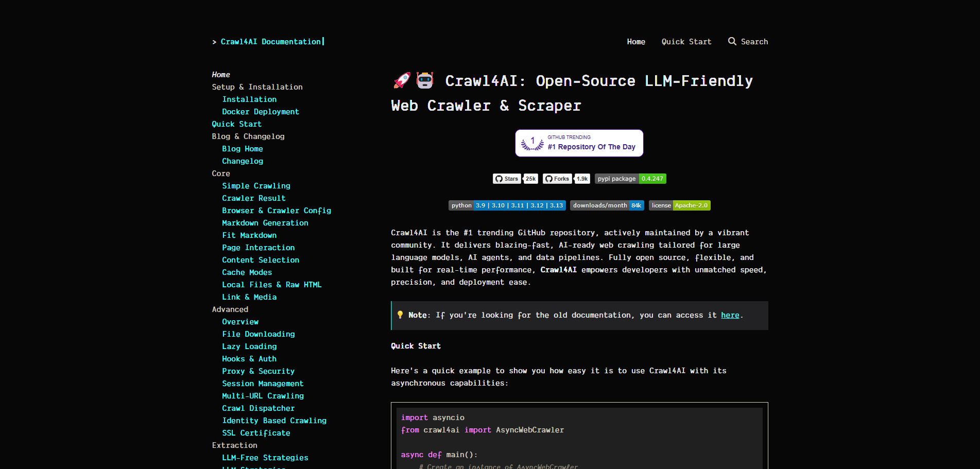Select Browser & Crawler Config page
The image size is (980, 469).
click(x=277, y=211)
